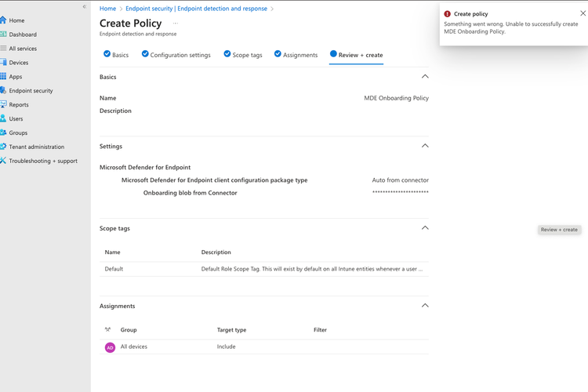
Task: Click the Assignments step checkmark icon
Action: pyautogui.click(x=278, y=53)
